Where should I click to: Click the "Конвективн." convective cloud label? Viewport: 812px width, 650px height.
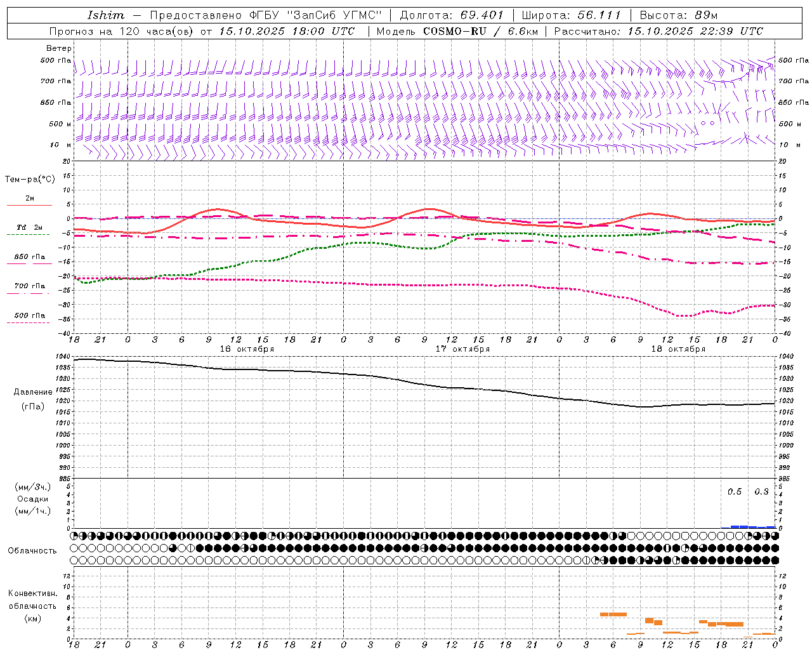pyautogui.click(x=32, y=594)
